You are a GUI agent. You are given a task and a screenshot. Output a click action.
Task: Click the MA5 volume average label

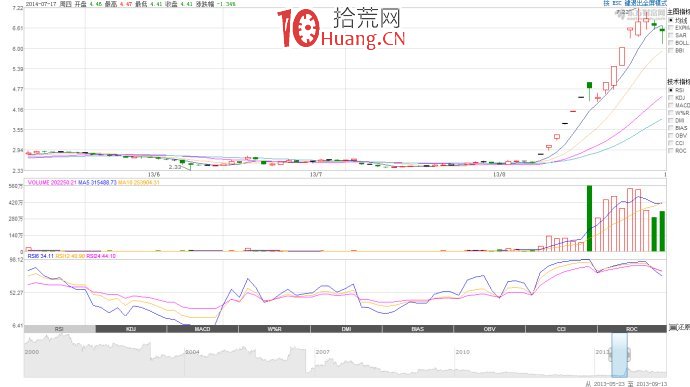pyautogui.click(x=97, y=182)
